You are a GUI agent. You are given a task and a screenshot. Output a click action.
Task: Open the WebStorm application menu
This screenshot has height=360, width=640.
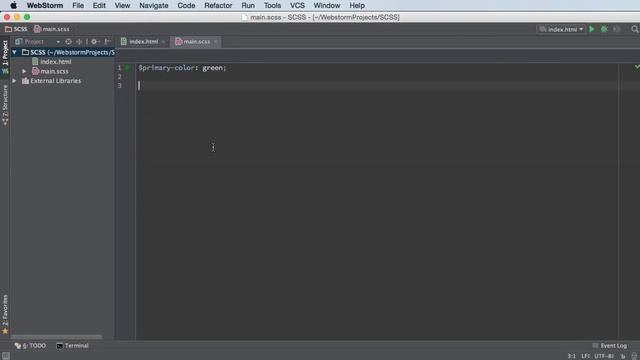[x=45, y=5]
